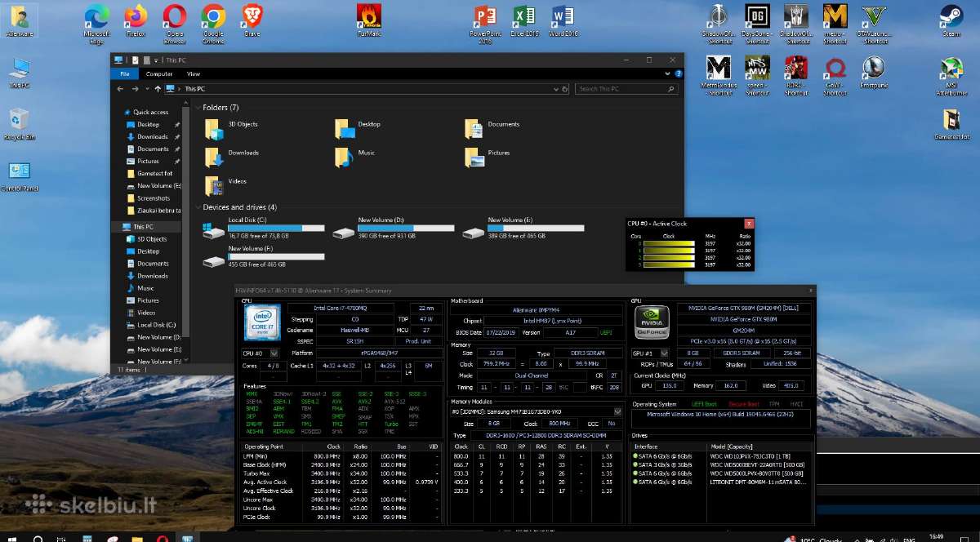The height and width of the screenshot is (542, 980).
Task: Open the GPU #1 selector dropdown in HWiNFO
Action: 664,353
